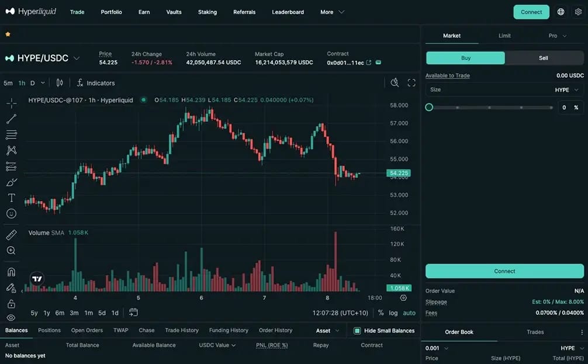Enter fullscreen chart mode
Image resolution: width=588 pixels, height=364 pixels.
point(411,83)
